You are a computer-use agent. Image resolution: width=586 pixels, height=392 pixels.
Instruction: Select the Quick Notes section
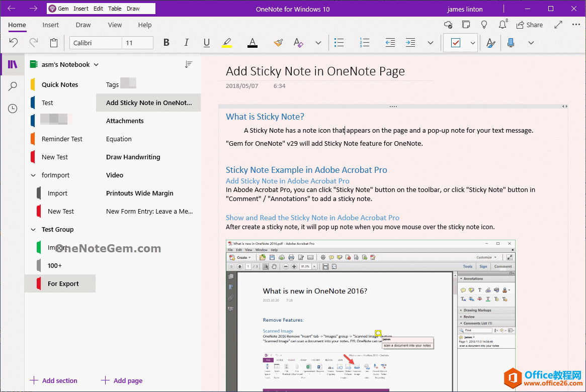[60, 85]
